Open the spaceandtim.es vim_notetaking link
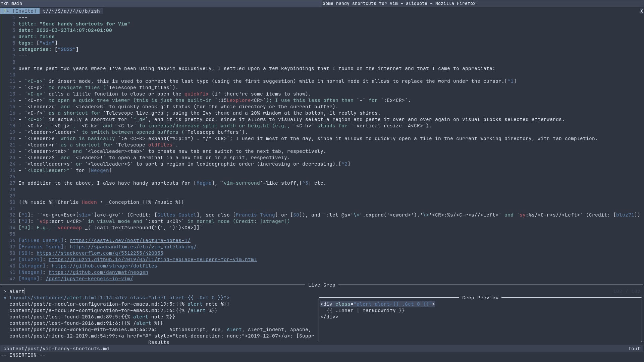This screenshot has width=644, height=362. click(x=133, y=247)
